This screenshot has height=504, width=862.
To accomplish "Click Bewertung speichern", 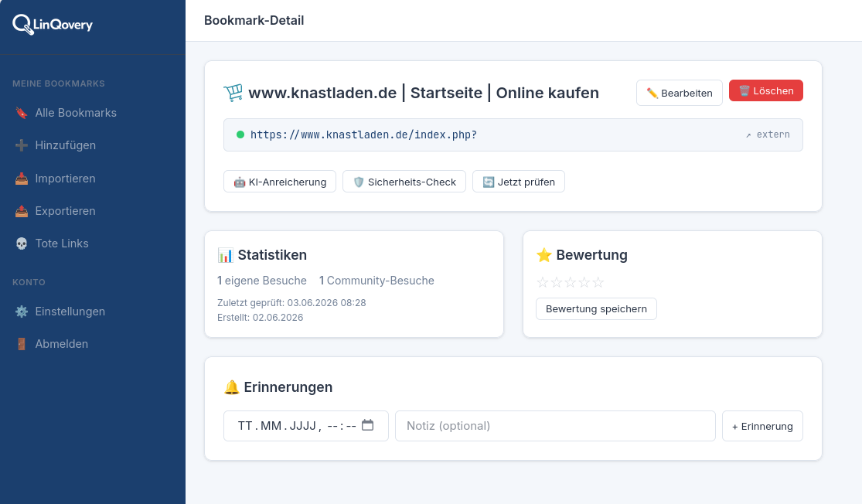I will 597,309.
